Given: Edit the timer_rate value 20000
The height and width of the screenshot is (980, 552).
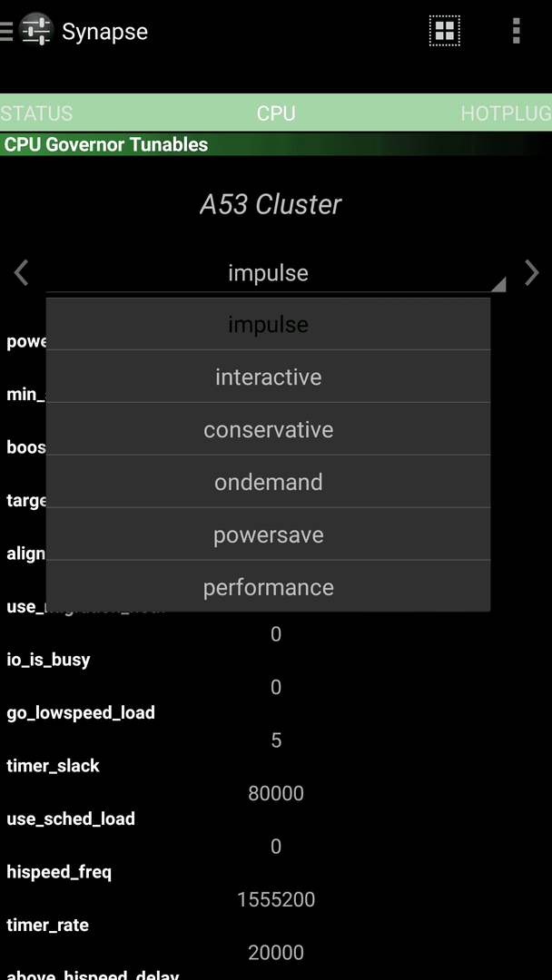Looking at the screenshot, I should (x=276, y=953).
